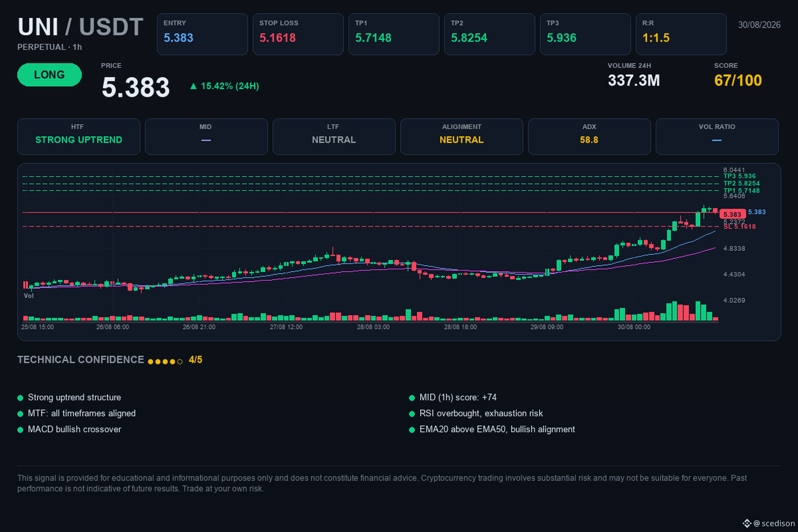Click the 30/08 00:00 time axis label
Image resolution: width=798 pixels, height=532 pixels.
pyautogui.click(x=634, y=327)
